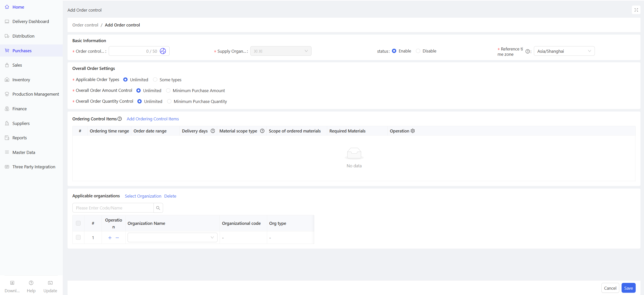Click the help icon next to Ordering Control Items
644x295 pixels.
(120, 119)
